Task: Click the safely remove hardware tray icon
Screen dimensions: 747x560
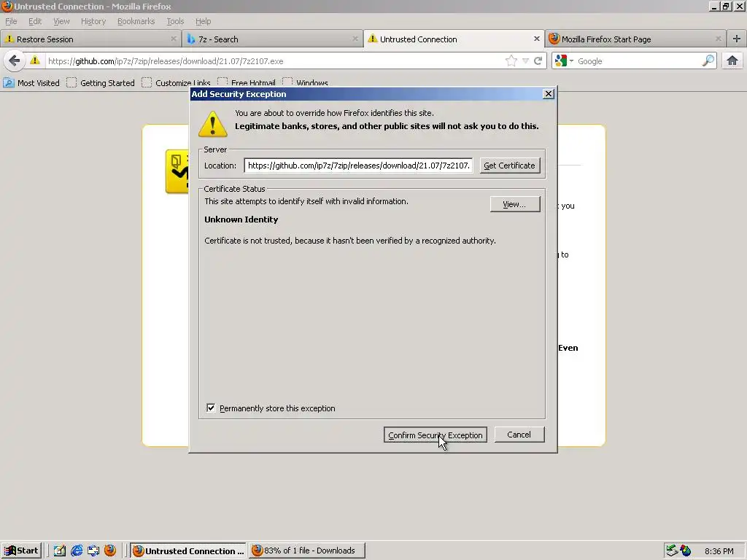Action: (672, 551)
